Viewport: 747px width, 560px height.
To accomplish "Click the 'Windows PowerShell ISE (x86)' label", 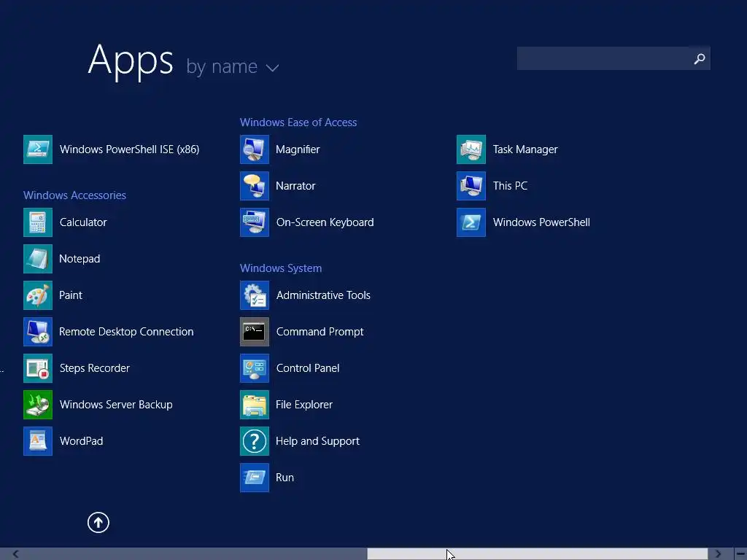I will point(130,149).
